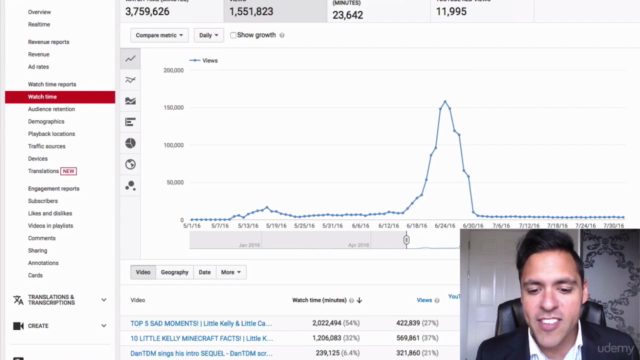The image size is (640, 360).
Task: Click the Views column header
Action: click(x=424, y=300)
